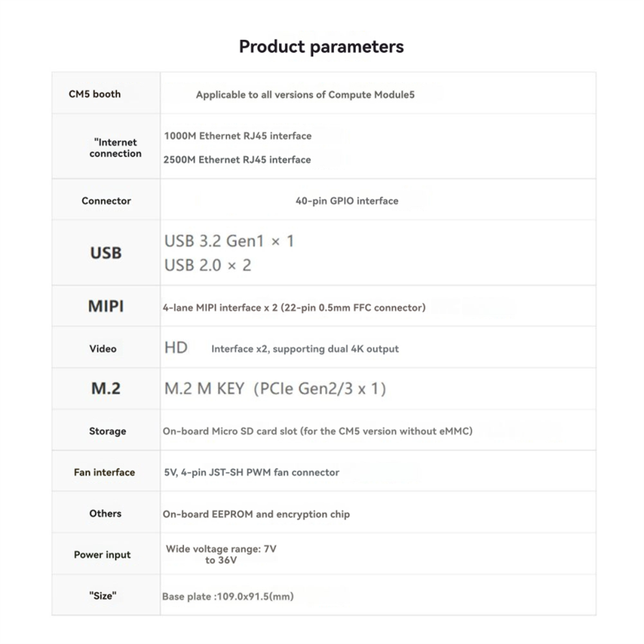The width and height of the screenshot is (644, 644).
Task: Select the Base plate dimensions text
Action: pyautogui.click(x=228, y=597)
